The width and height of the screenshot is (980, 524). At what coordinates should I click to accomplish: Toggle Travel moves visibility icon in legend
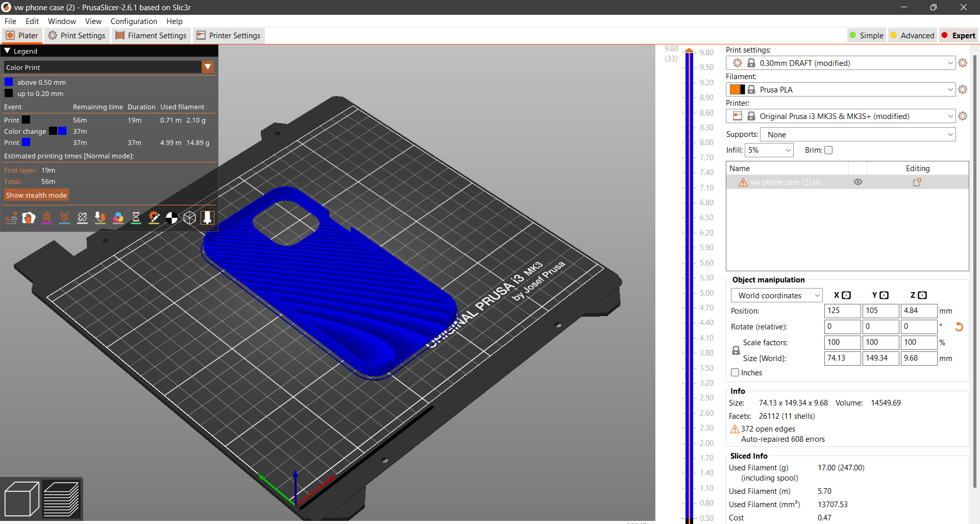pos(11,218)
